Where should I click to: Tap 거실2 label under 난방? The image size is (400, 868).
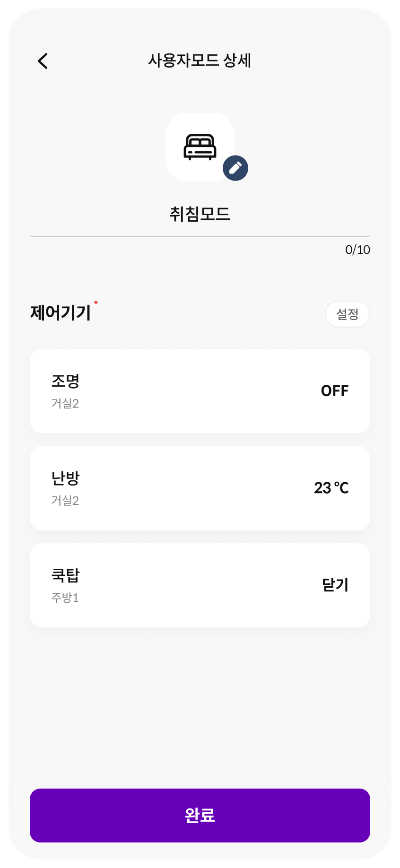(65, 501)
